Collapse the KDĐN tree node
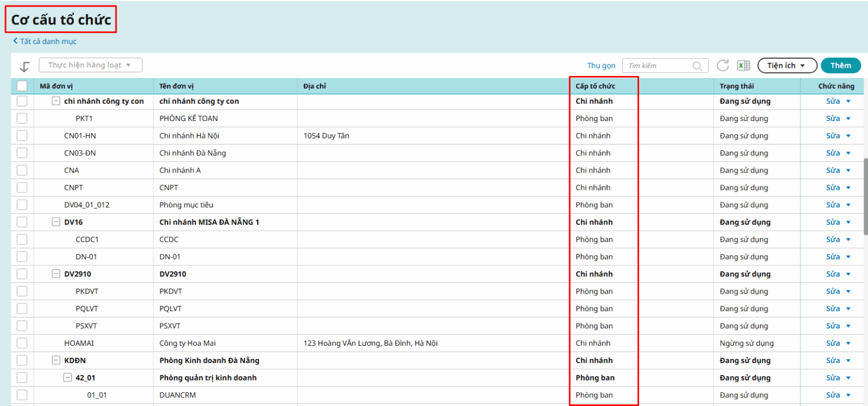The width and height of the screenshot is (868, 406). 56,360
